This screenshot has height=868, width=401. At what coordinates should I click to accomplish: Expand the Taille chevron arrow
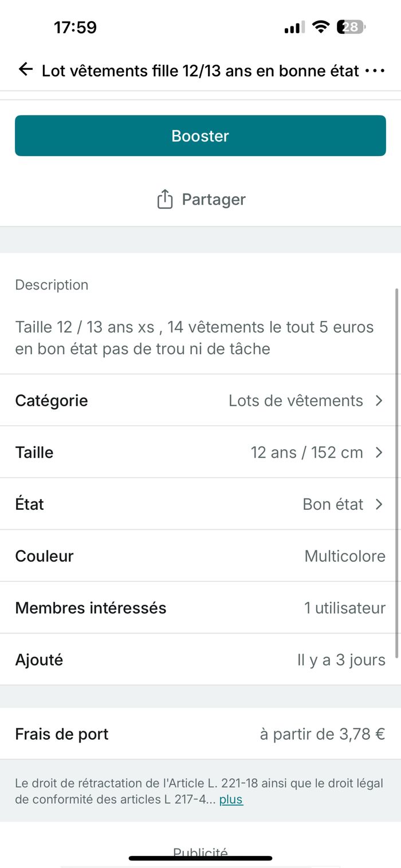pyautogui.click(x=379, y=453)
